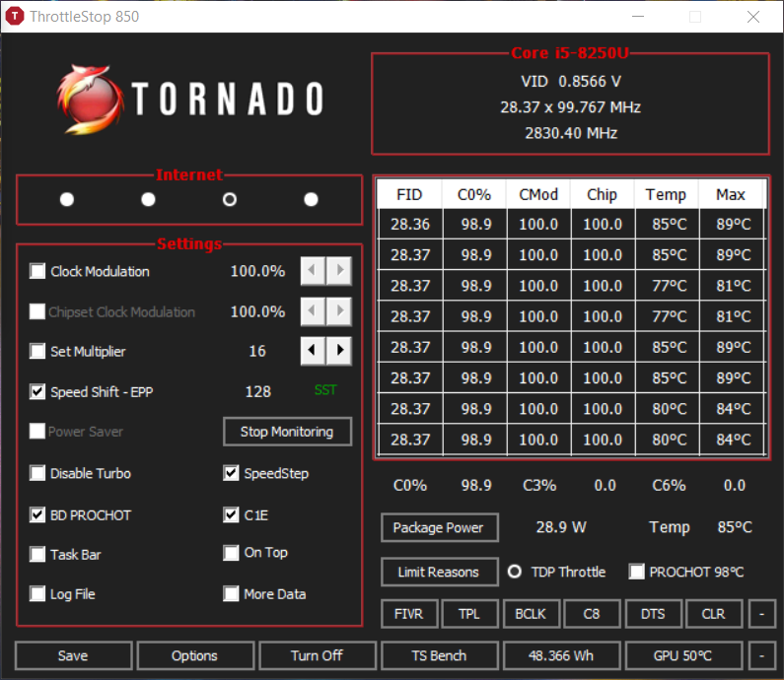
Task: Open the BCLK button
Action: point(532,614)
